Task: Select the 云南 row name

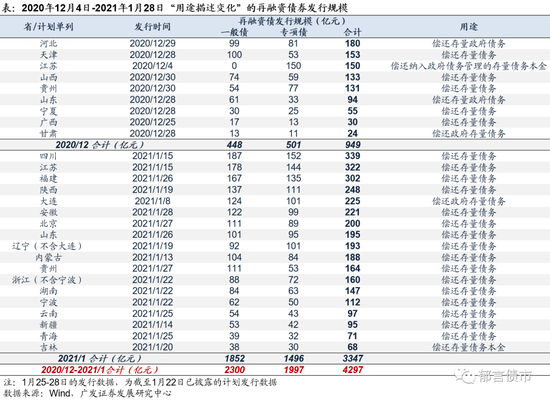Action: [48, 313]
